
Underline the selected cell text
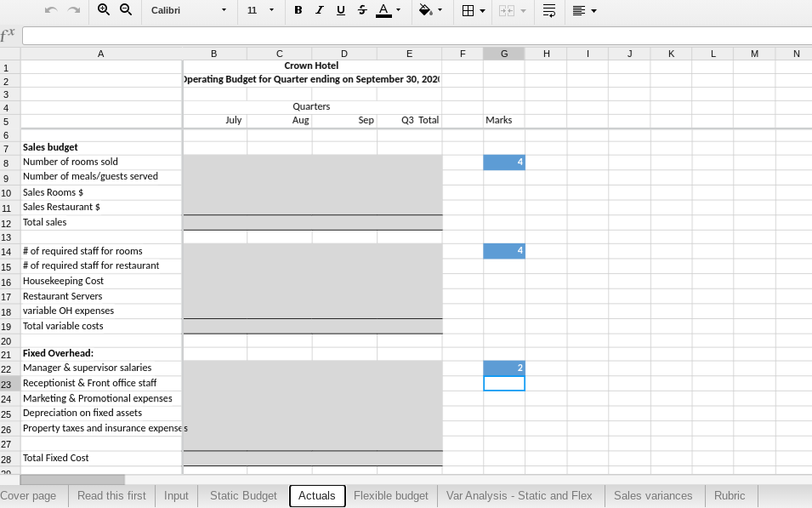pyautogui.click(x=339, y=10)
